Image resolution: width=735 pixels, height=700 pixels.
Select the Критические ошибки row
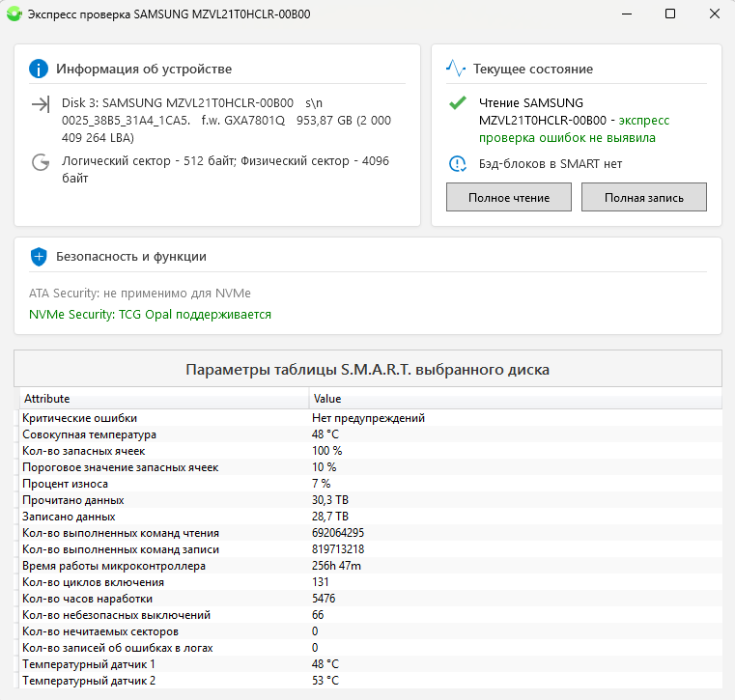(x=370, y=418)
